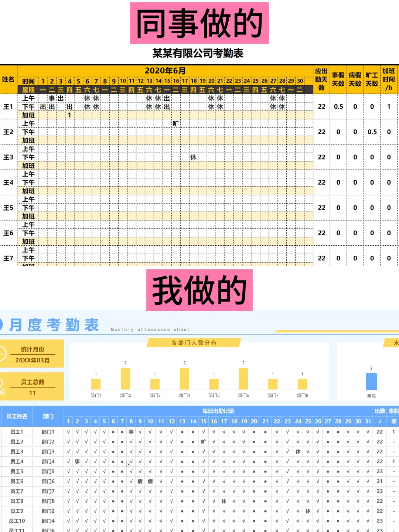399x532 pixels.
Task: Click the 员工姓名 column header
Action: 17,416
